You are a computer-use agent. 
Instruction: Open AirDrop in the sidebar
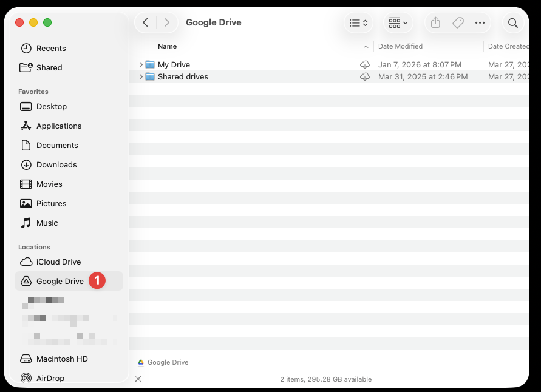50,378
